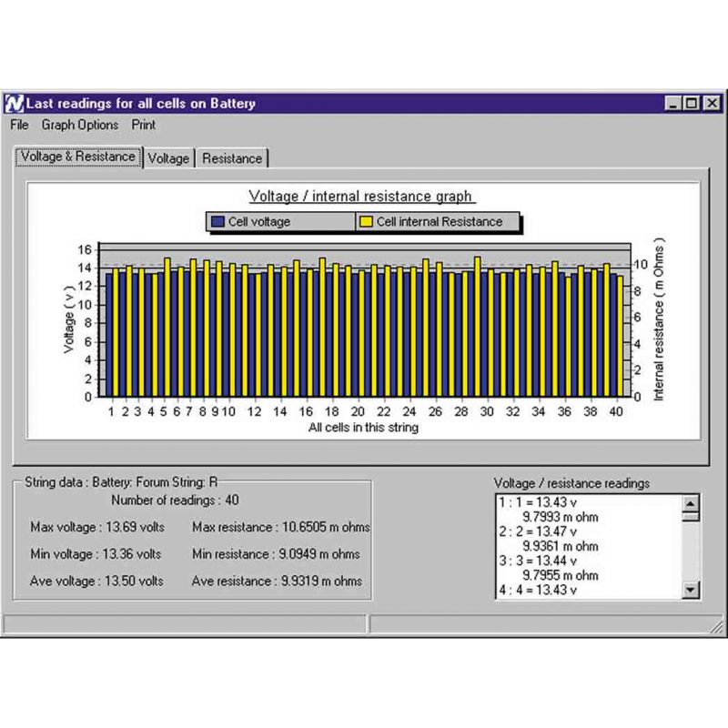
Task: Switch to the Resistance tab
Action: pos(232,157)
